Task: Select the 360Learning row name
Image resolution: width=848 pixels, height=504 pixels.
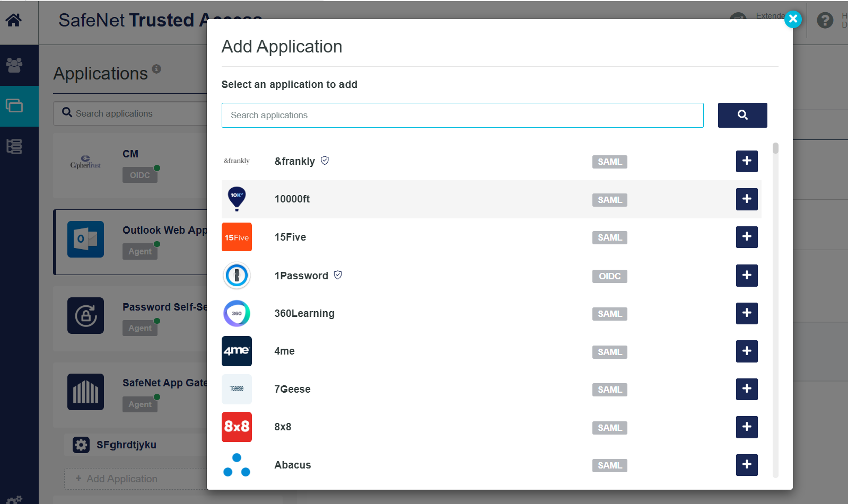Action: [304, 313]
